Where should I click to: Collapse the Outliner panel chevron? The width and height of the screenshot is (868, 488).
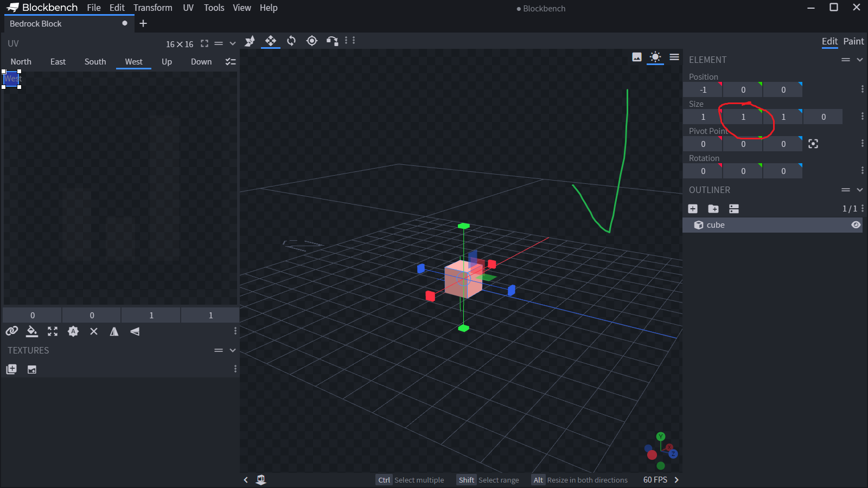[859, 190]
